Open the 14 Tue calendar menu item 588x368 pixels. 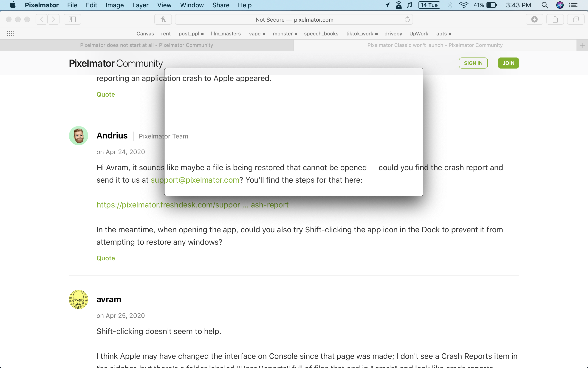[x=429, y=5]
